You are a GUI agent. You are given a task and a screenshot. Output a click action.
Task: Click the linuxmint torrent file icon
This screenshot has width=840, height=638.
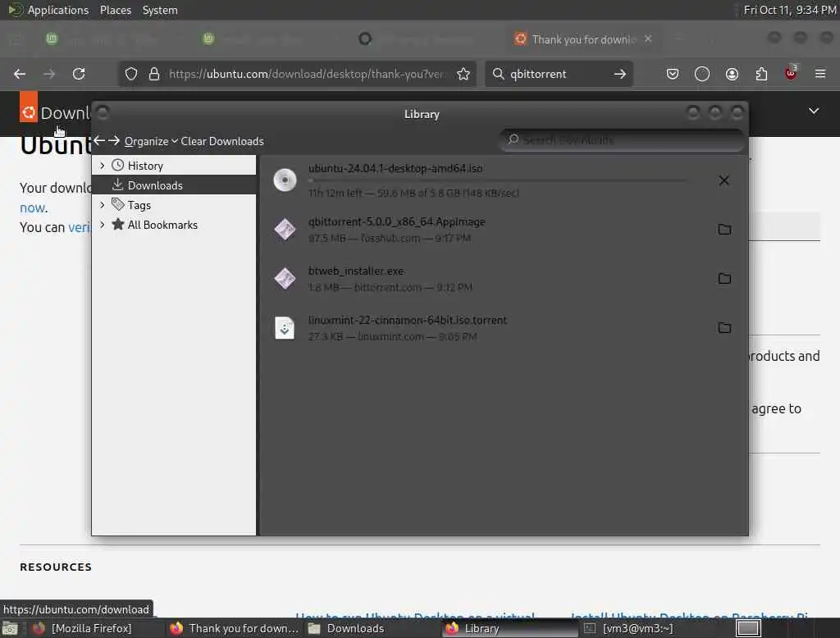pos(285,328)
